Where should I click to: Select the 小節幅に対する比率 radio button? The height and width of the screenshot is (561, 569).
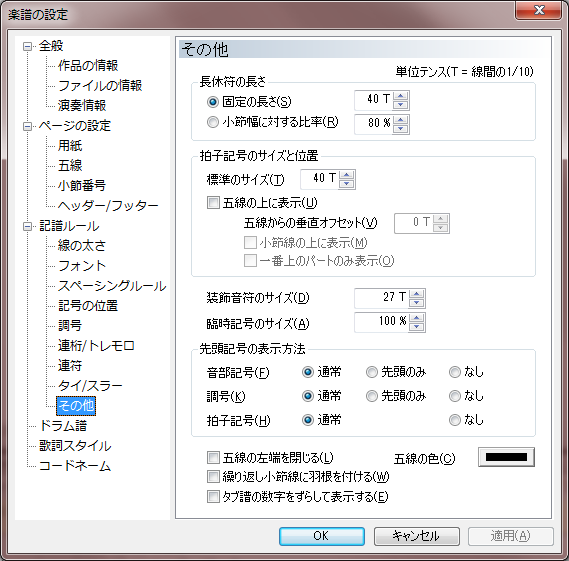point(213,122)
